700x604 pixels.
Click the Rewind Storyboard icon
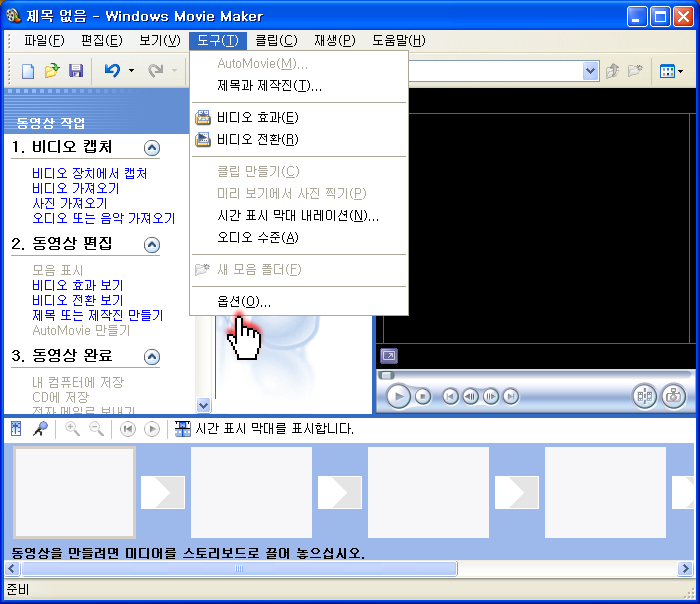point(128,429)
